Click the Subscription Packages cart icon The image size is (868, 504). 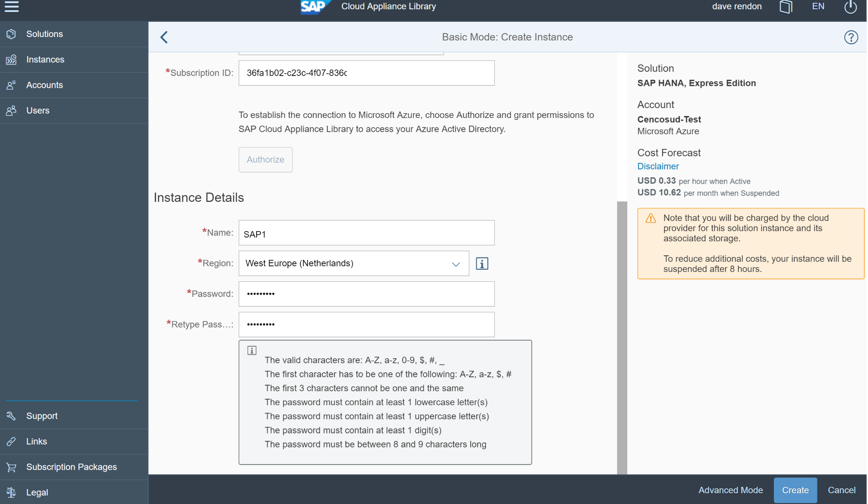12,467
